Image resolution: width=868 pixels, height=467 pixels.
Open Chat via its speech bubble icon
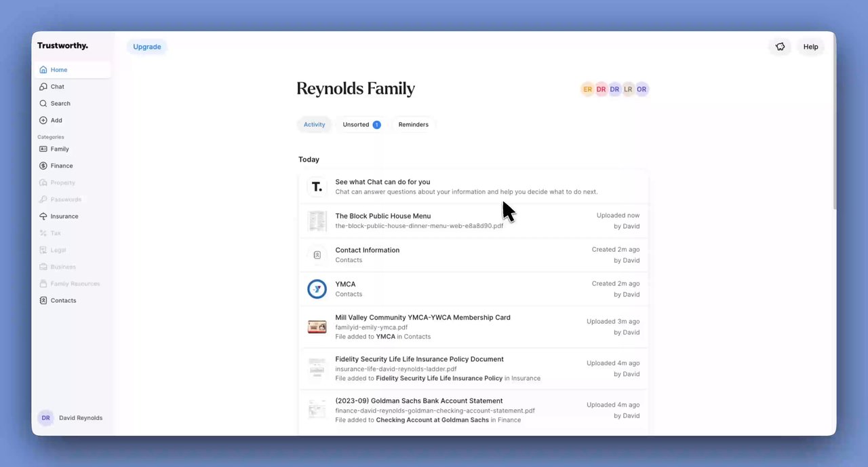[43, 87]
